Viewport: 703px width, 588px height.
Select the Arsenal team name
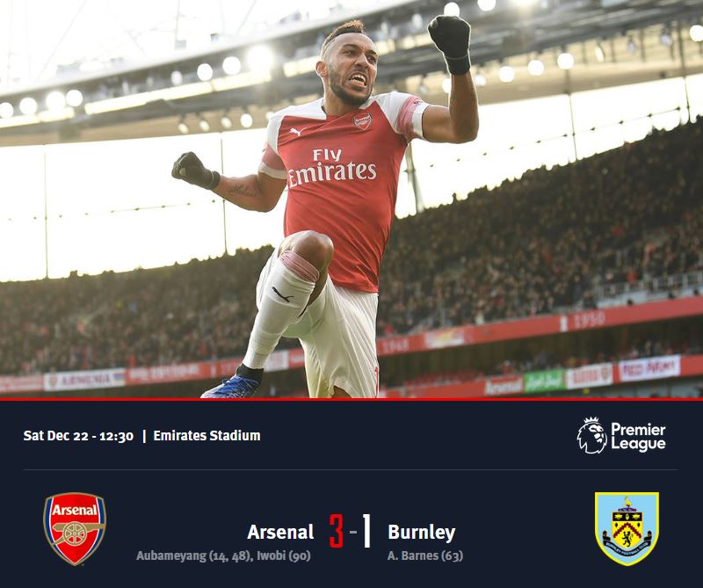click(280, 532)
